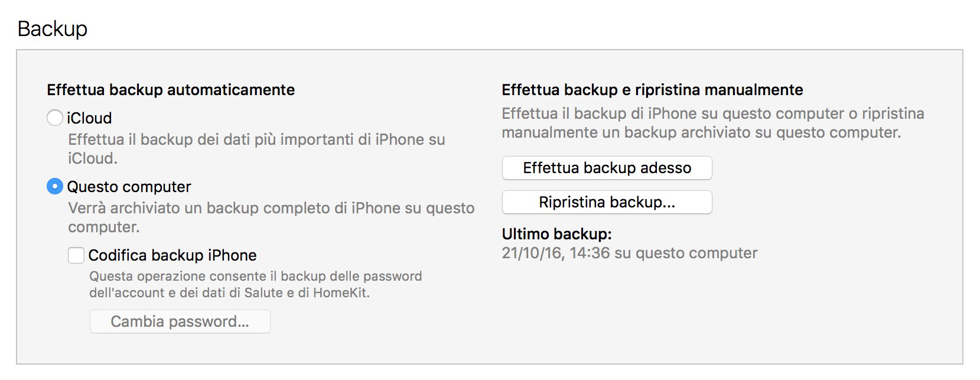
Task: Click the password and HomeKit encryption description
Action: pos(255,284)
